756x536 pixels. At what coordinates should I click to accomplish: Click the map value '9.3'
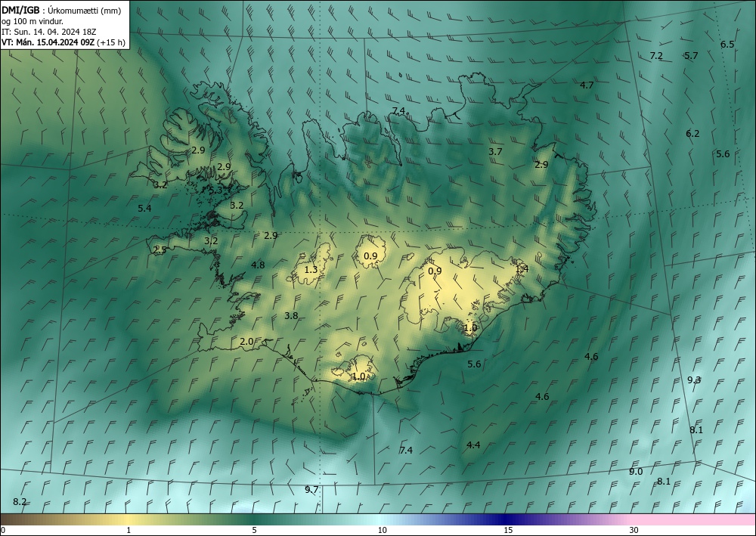click(x=694, y=380)
